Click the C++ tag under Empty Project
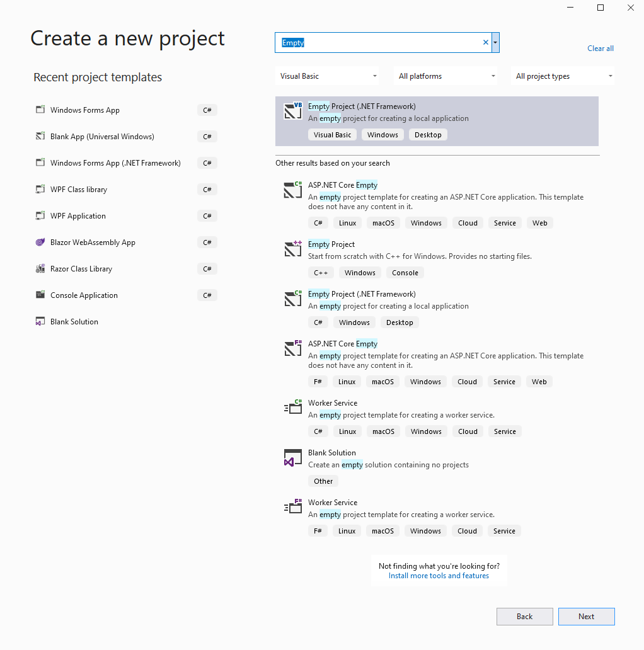 tap(321, 273)
